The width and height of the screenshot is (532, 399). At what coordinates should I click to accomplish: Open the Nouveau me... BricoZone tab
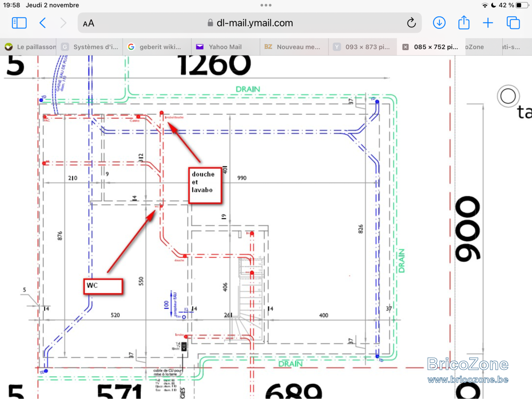click(x=294, y=47)
